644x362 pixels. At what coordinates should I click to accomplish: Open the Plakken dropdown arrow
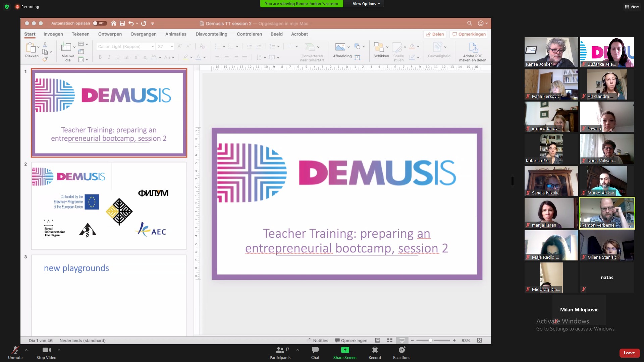tap(38, 47)
